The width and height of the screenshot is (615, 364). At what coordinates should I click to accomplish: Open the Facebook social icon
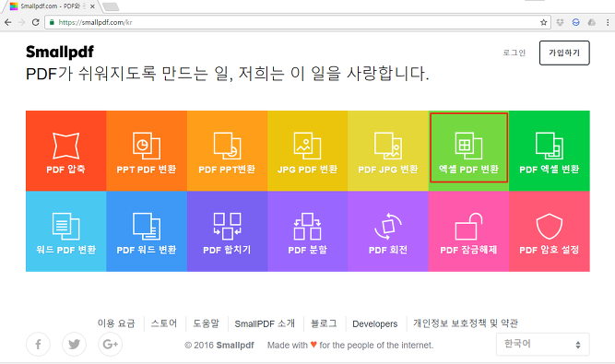(38, 345)
